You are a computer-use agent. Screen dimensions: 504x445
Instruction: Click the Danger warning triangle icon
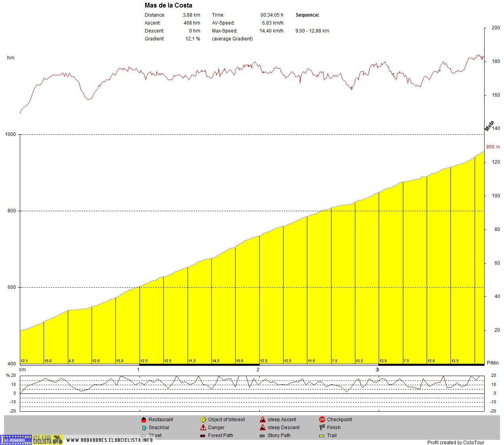203,428
